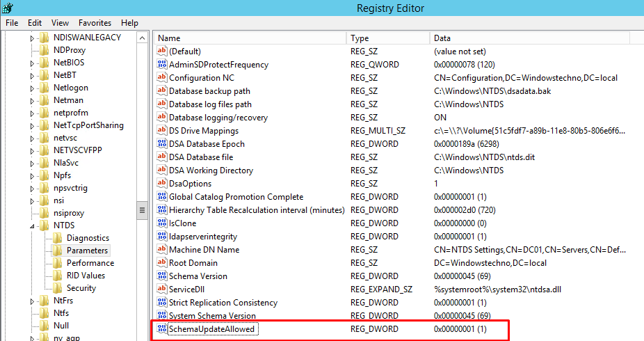
Task: Click the nsi folder icon
Action: (x=44, y=200)
